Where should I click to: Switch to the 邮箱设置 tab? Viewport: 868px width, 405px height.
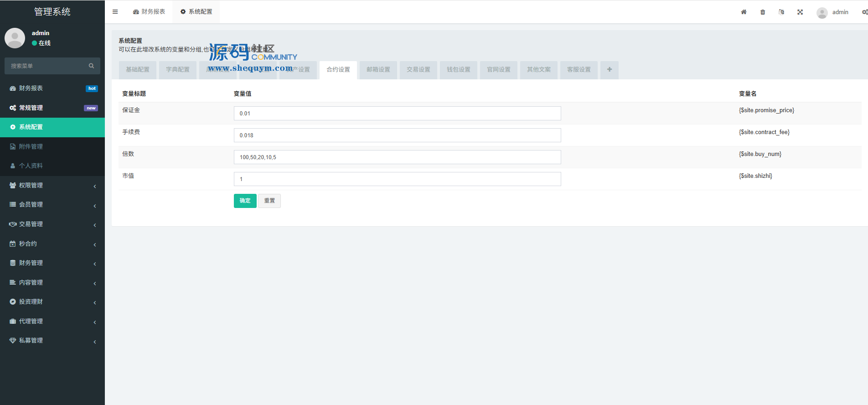[378, 70]
